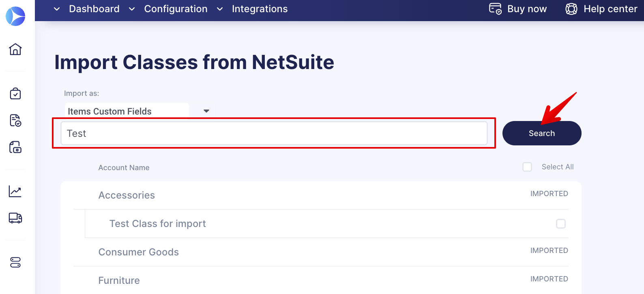Viewport: 644px width, 294px height.
Task: Select the Test Class for import row
Action: click(327, 224)
